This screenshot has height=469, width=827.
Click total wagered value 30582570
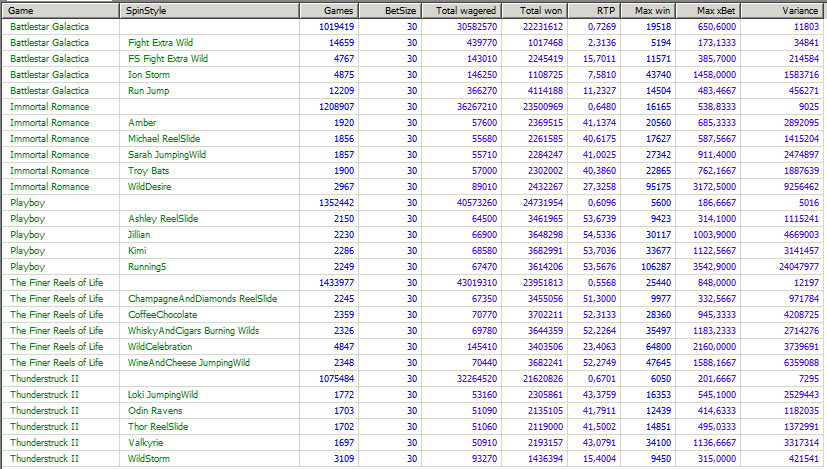click(477, 27)
